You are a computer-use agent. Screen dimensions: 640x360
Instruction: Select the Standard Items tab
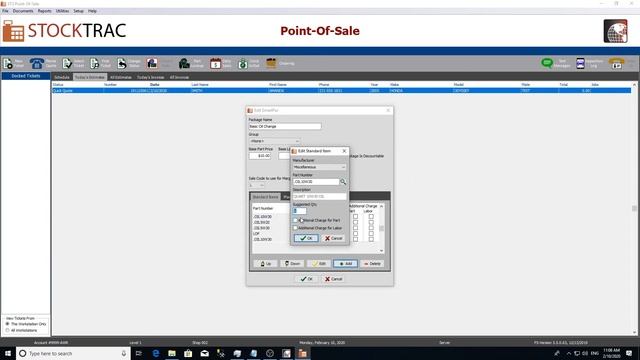click(x=265, y=197)
